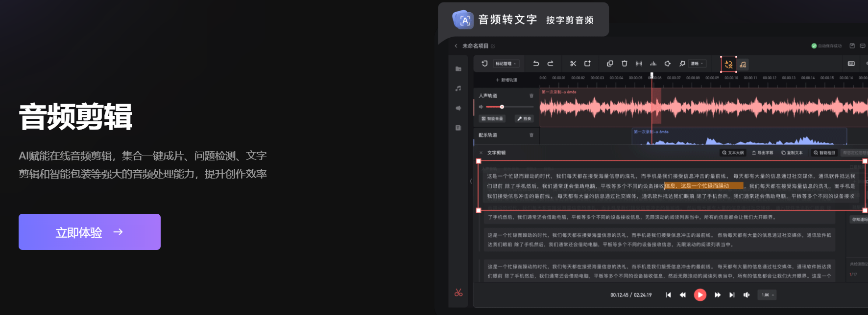
Task: Click the orange highlighted text segment
Action: (x=703, y=186)
